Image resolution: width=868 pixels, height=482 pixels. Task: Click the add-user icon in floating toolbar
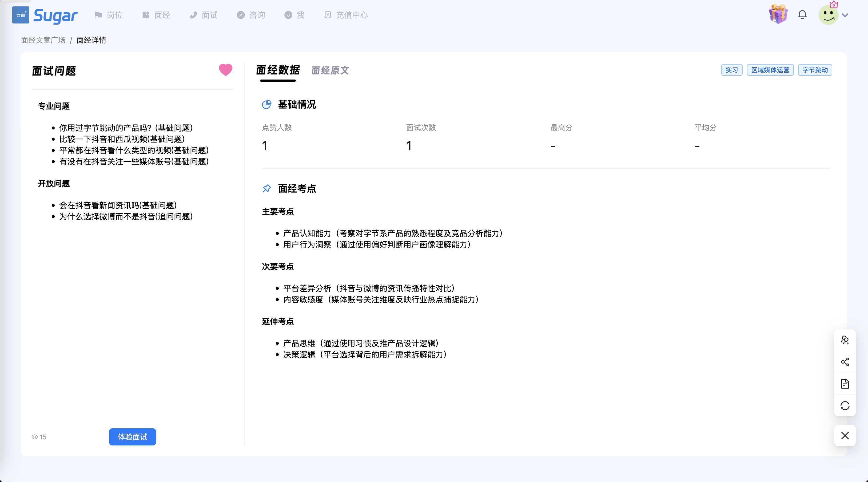pos(845,340)
